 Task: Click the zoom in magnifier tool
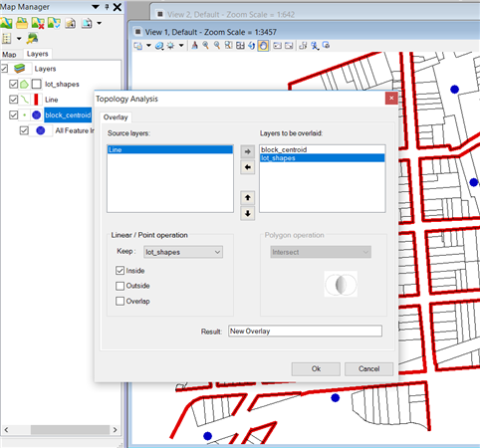point(205,45)
